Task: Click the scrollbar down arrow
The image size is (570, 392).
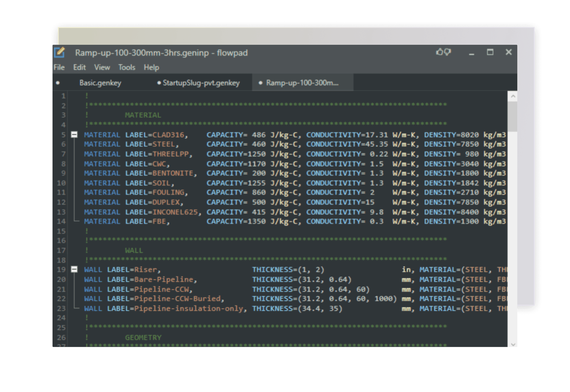Action: click(x=513, y=344)
